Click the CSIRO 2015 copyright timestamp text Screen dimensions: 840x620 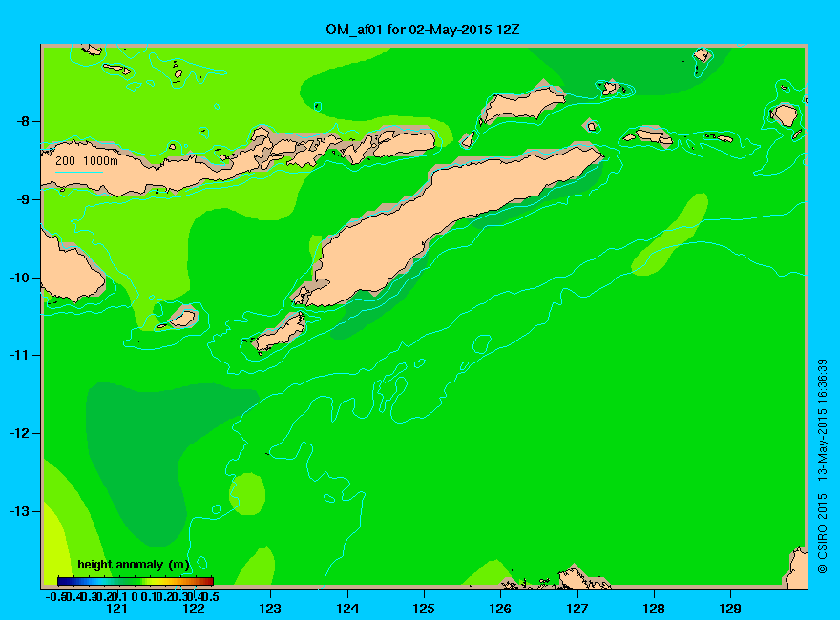(x=822, y=466)
